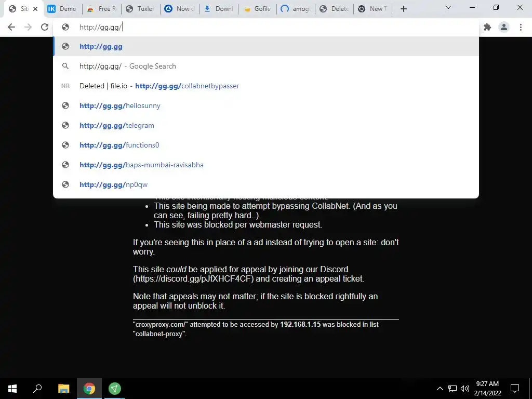The image size is (532, 399).
Task: Switch to the 'Now d' tab
Action: pos(179,9)
